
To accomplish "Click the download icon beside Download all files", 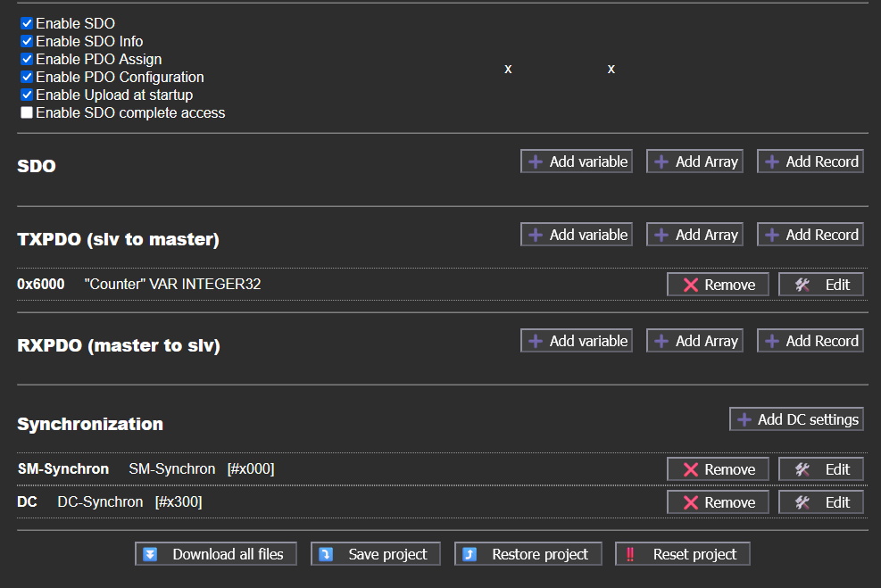I will click(151, 554).
